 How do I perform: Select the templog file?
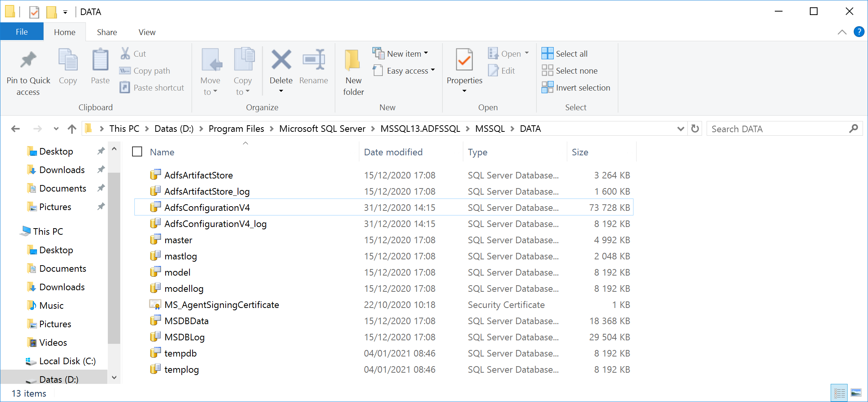tap(384, 369)
